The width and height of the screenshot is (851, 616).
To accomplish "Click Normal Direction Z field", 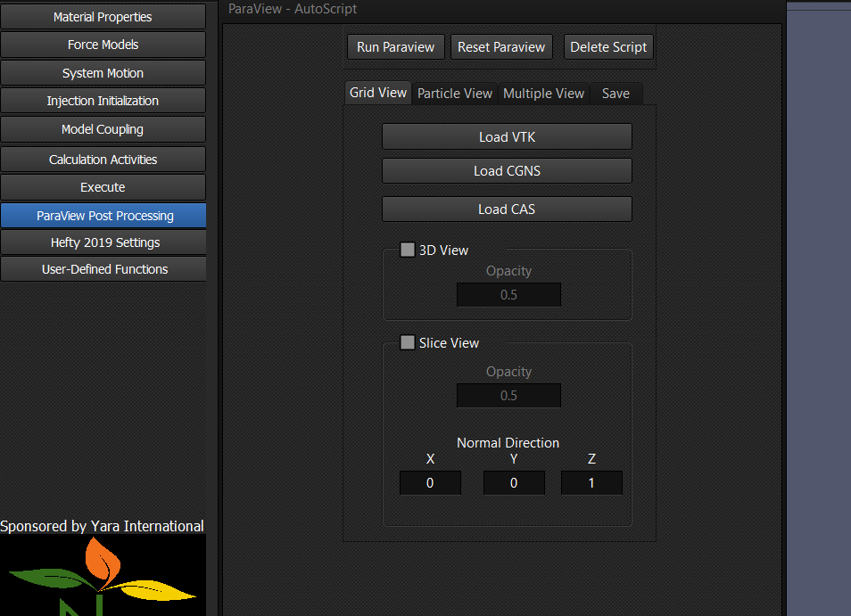I will click(x=591, y=482).
